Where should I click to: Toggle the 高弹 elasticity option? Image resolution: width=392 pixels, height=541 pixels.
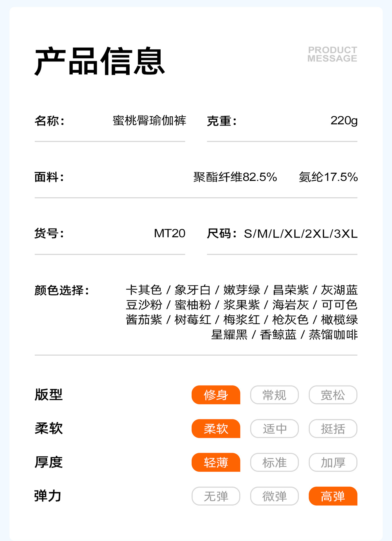pos(333,496)
